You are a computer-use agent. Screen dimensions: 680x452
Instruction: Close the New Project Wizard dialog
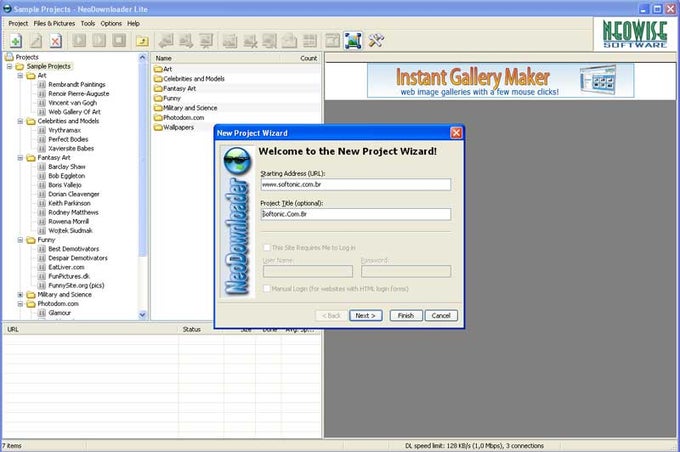(x=456, y=133)
